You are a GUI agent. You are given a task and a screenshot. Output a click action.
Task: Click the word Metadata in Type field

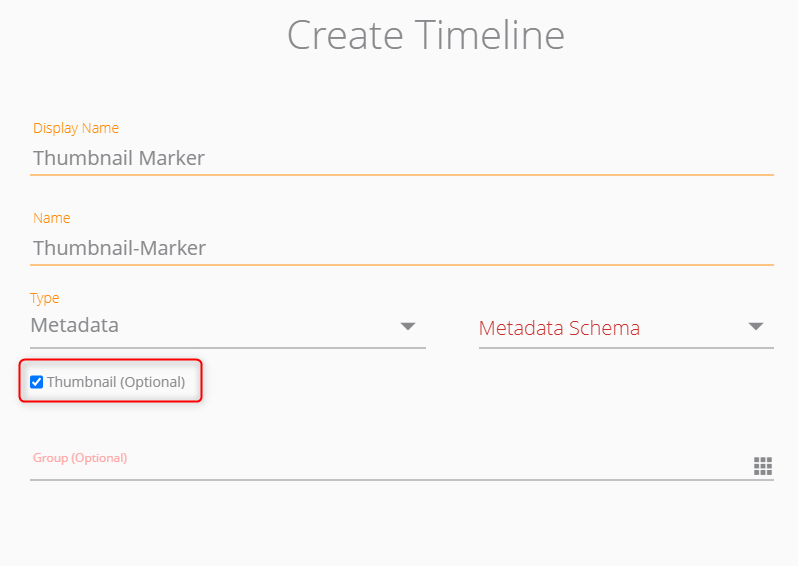pyautogui.click(x=75, y=325)
